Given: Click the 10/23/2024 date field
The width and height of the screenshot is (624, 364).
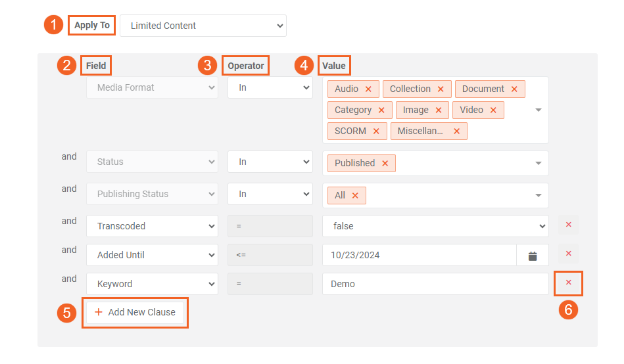Looking at the screenshot, I should pos(419,255).
